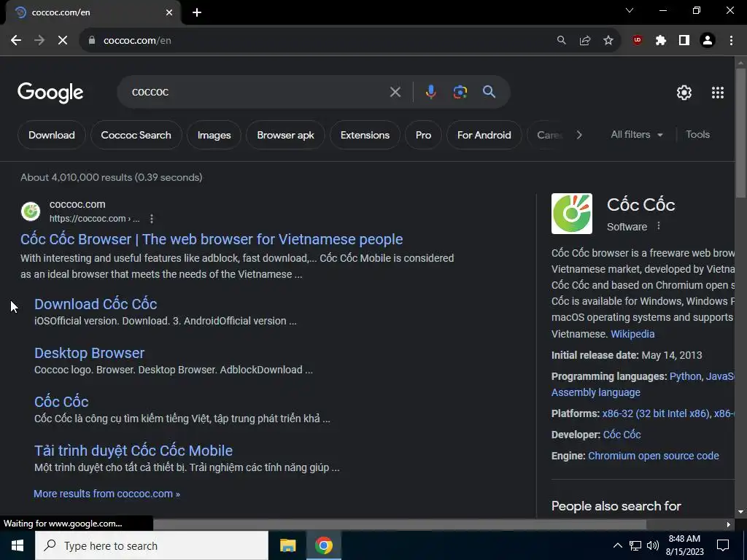Select the Coccoc Search filter chip
747x560 pixels.
(136, 135)
